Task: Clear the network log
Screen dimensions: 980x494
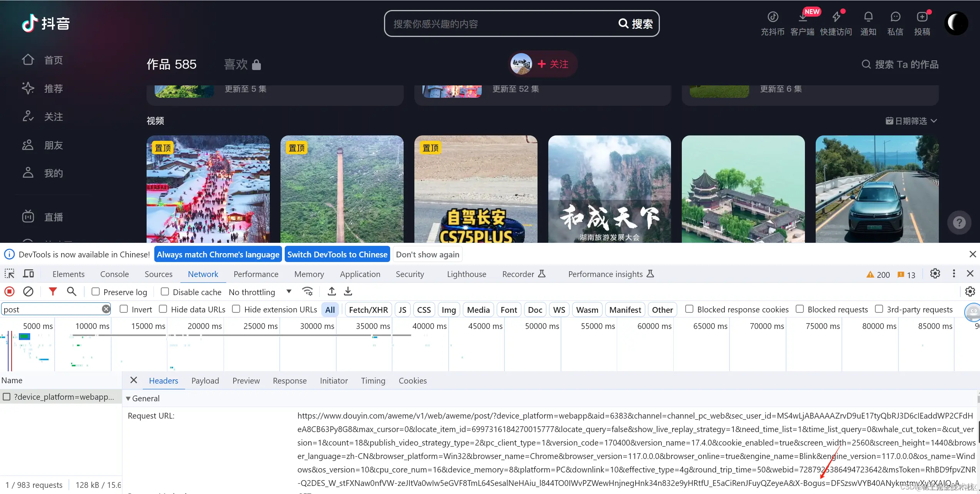Action: 28,292
